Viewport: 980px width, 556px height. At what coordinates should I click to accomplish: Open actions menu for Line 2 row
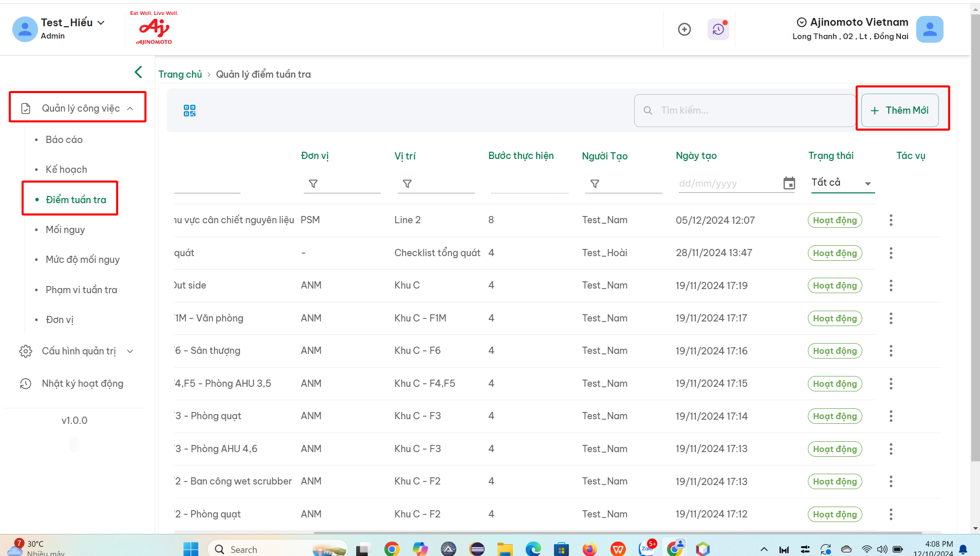[x=891, y=220]
